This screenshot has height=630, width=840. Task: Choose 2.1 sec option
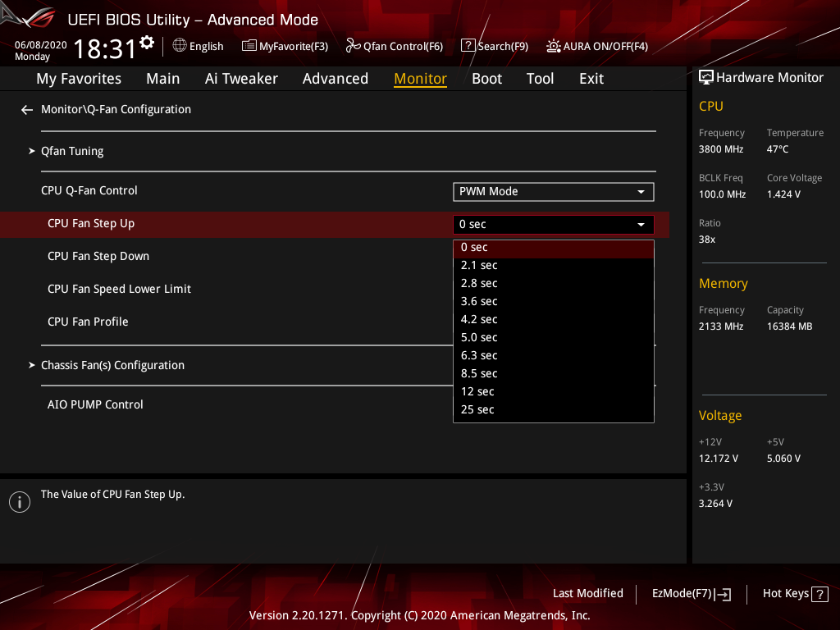(554, 266)
